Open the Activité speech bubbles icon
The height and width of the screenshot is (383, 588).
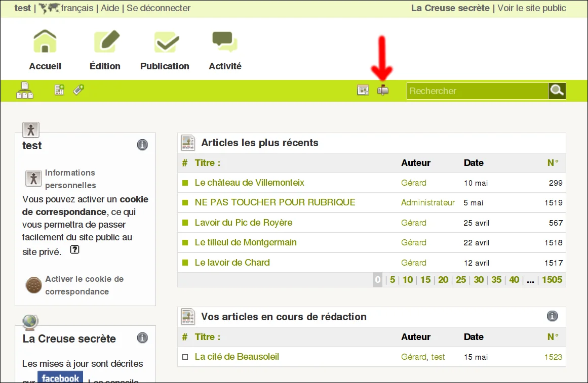click(x=225, y=41)
